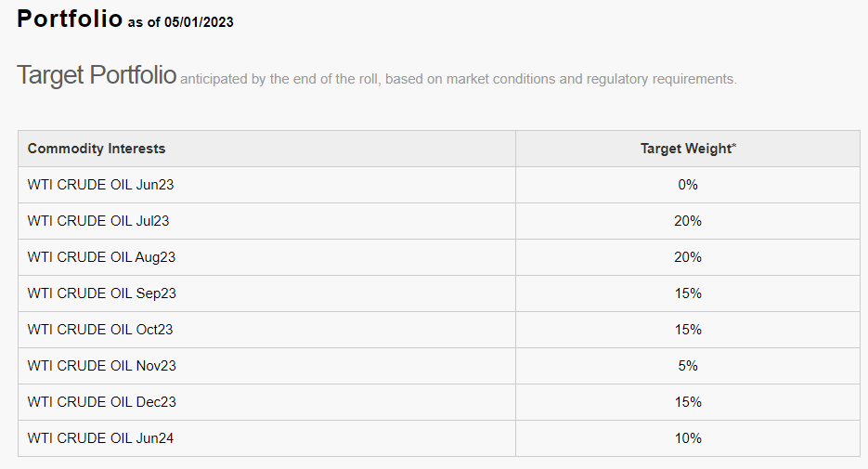The image size is (868, 469).
Task: Click the Target Weight column header
Action: (x=688, y=149)
